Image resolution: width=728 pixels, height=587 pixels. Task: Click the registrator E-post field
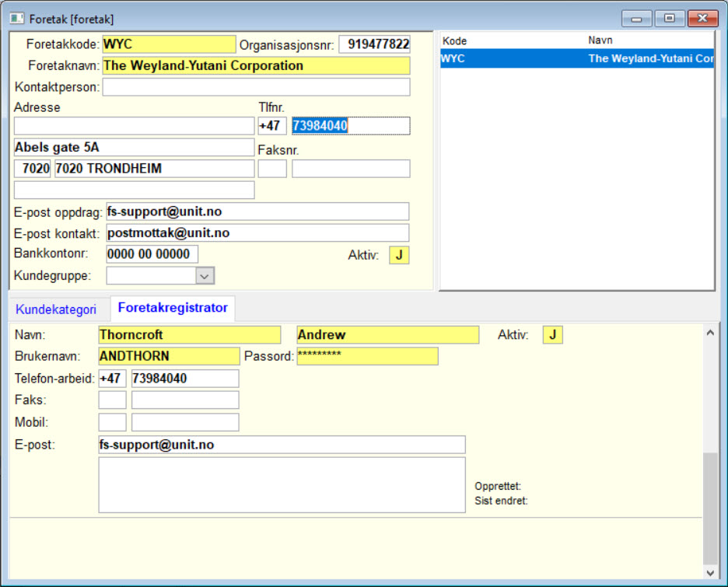pyautogui.click(x=282, y=445)
